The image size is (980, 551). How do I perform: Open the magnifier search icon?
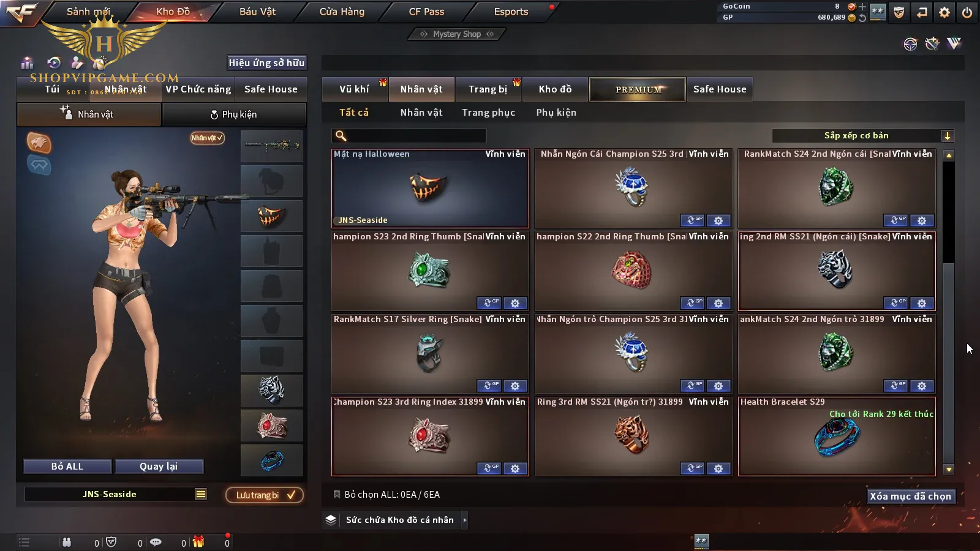(x=341, y=136)
